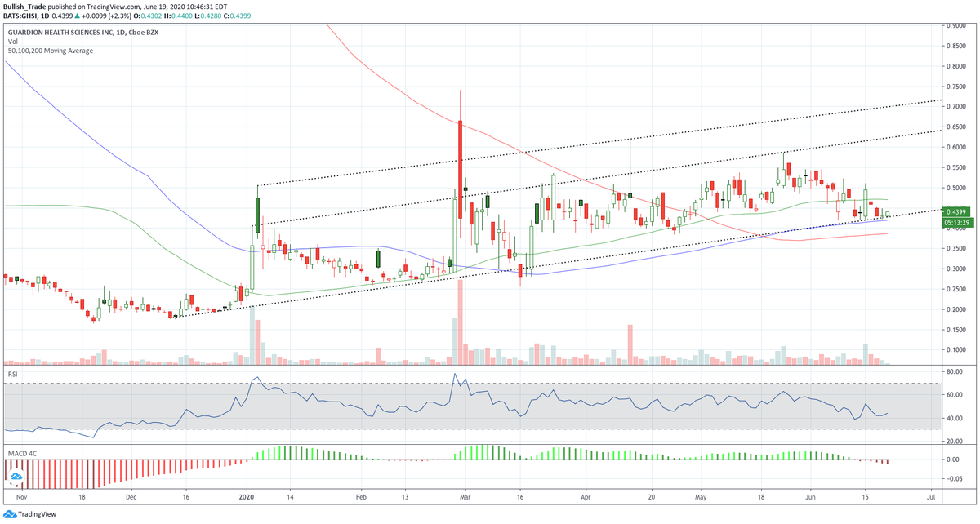This screenshot has width=980, height=524.
Task: Click the 0.1500 price axis label
Action: [x=955, y=330]
